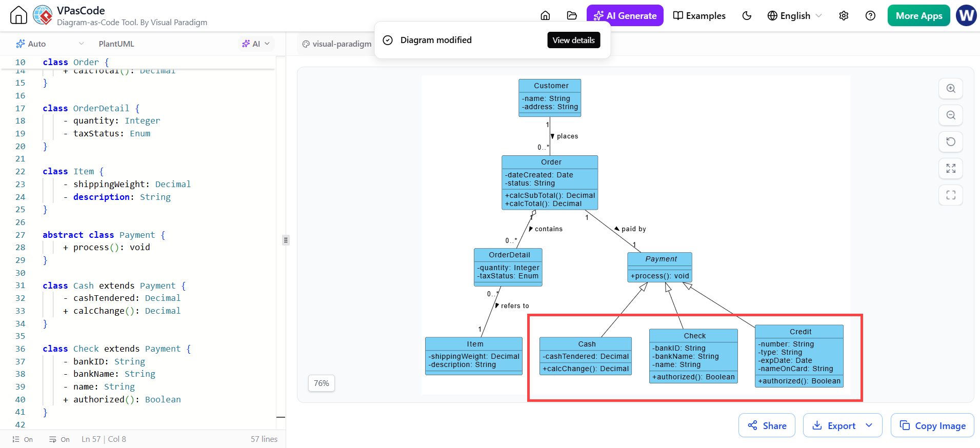Click the AI Generate button
Screen dimensions: 980x448
click(x=625, y=15)
